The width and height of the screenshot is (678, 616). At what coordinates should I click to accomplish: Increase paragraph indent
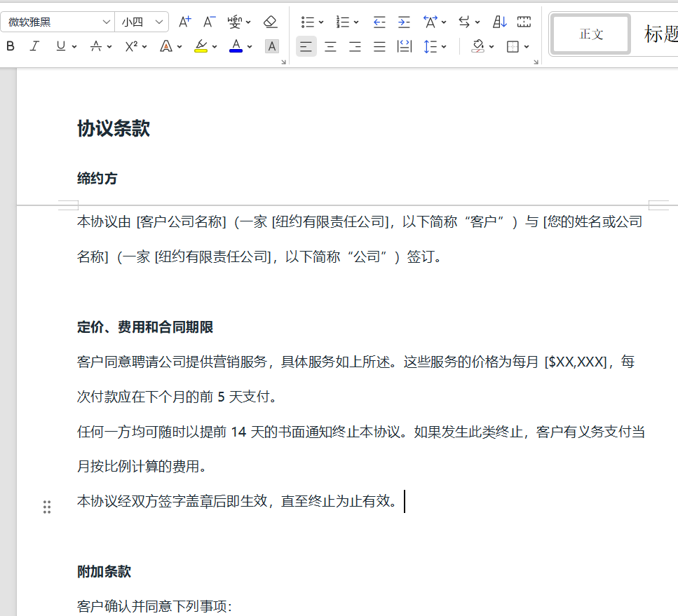click(404, 22)
